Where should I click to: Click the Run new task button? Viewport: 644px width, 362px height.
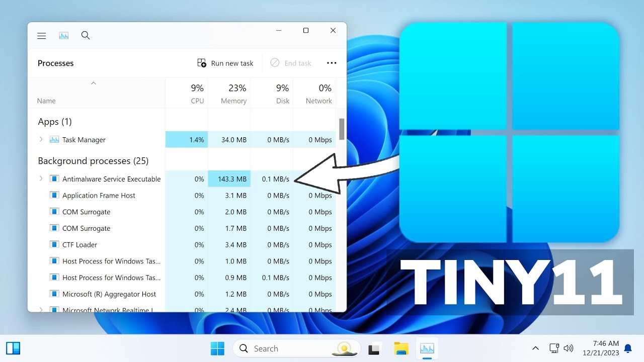[225, 63]
